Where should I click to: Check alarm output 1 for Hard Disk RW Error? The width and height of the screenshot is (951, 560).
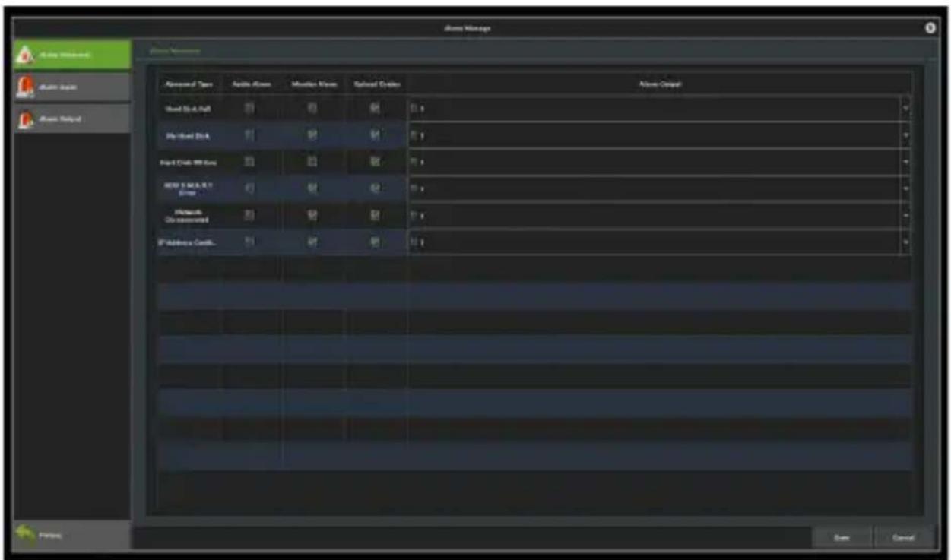coord(414,163)
